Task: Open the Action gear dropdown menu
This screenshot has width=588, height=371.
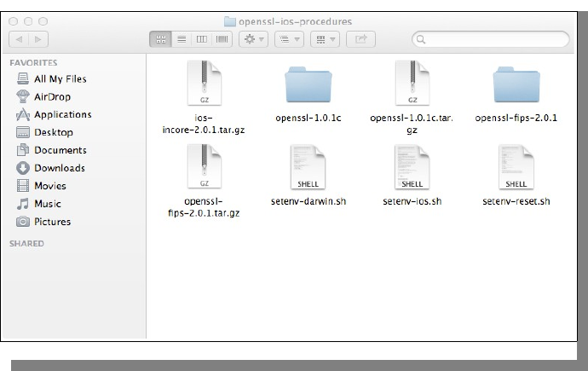Action: pos(253,39)
